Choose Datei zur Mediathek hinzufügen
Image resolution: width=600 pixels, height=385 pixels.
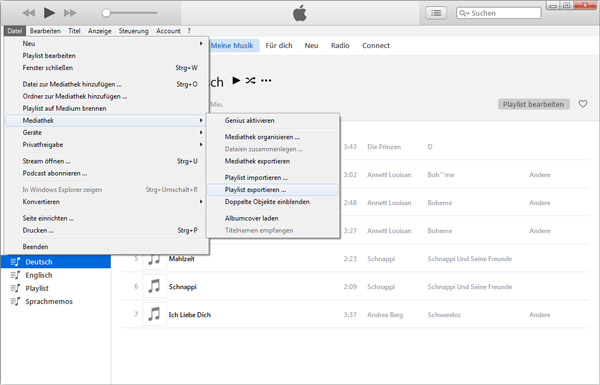(x=106, y=84)
